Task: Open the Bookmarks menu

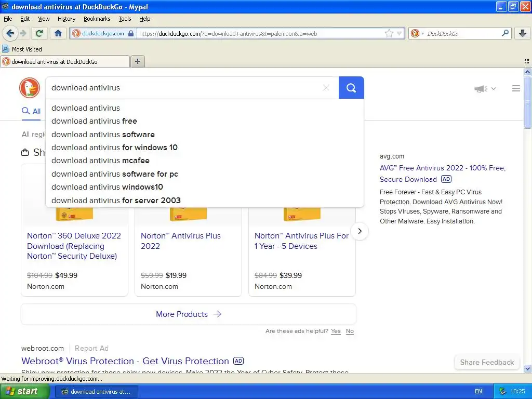Action: [x=97, y=19]
